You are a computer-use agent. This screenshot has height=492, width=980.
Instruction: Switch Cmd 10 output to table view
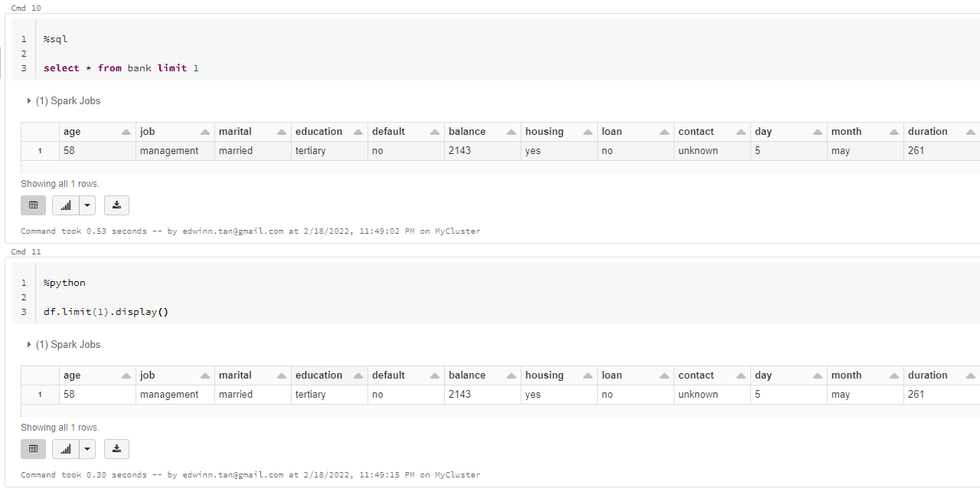[x=33, y=205]
